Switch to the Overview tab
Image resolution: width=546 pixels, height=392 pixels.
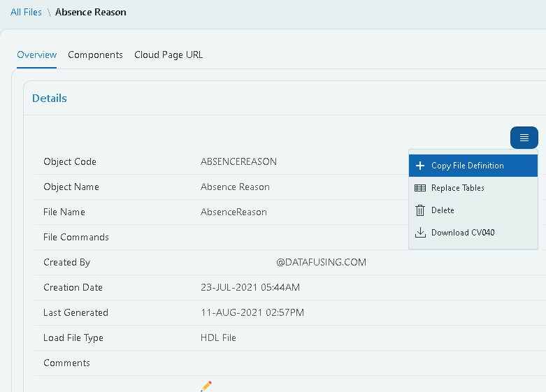point(37,55)
